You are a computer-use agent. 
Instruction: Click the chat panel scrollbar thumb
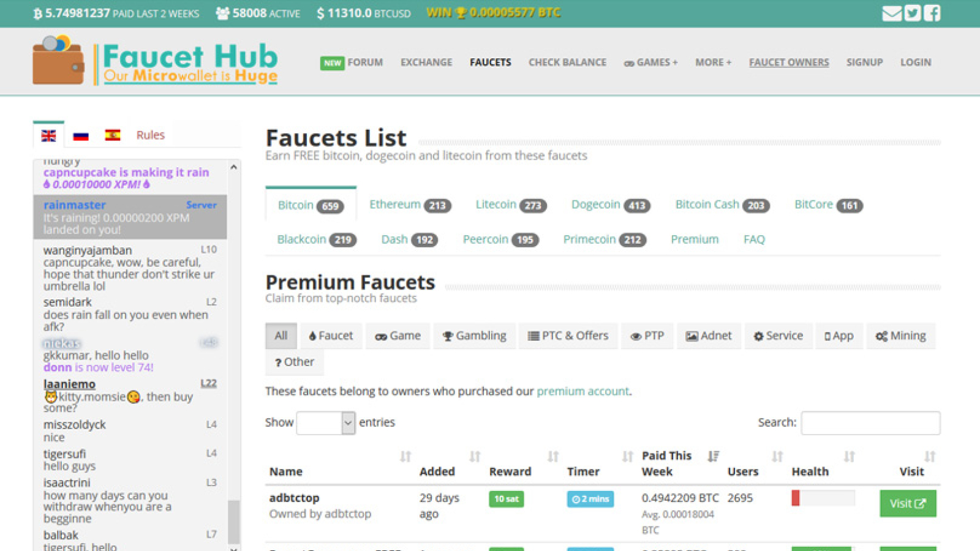coord(233,522)
